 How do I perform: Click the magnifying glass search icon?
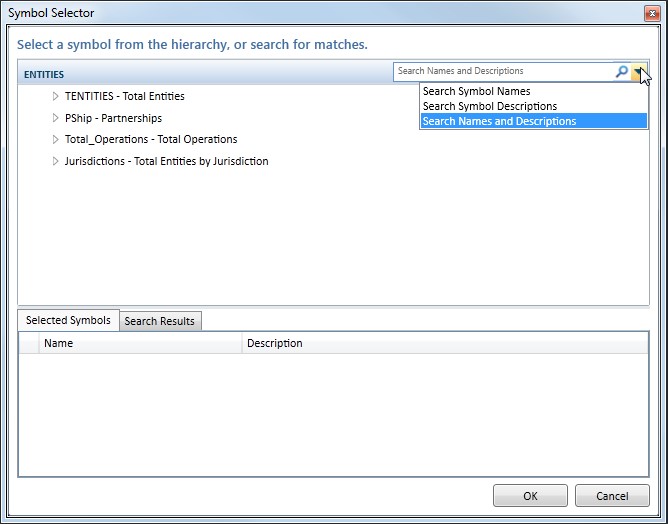[621, 72]
